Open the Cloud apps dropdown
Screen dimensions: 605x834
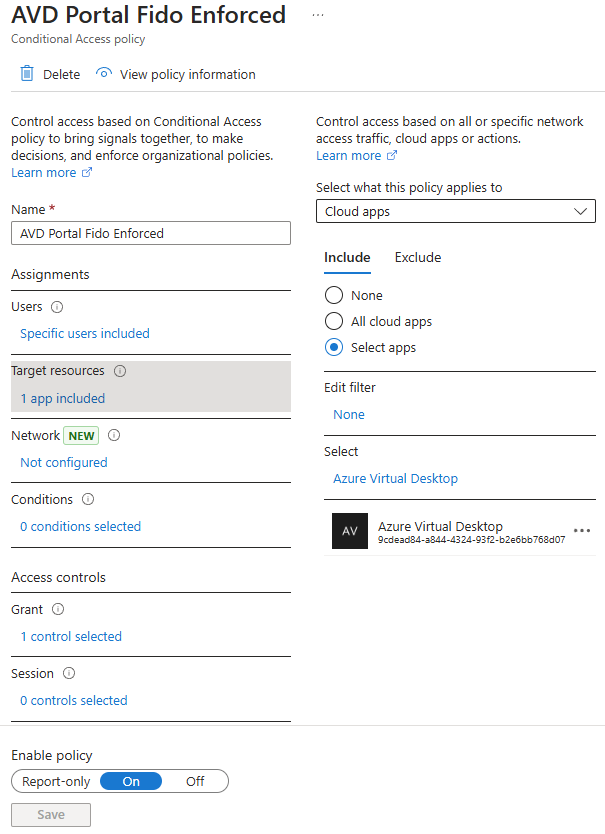(455, 211)
